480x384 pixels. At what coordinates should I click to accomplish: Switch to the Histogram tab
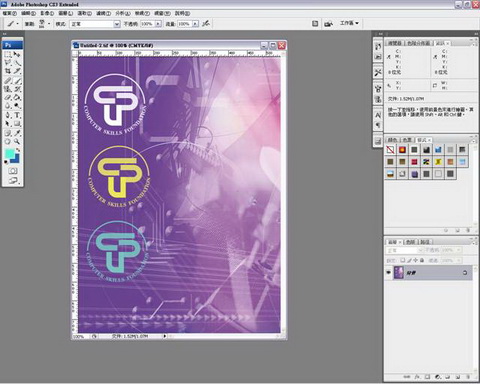[418, 43]
